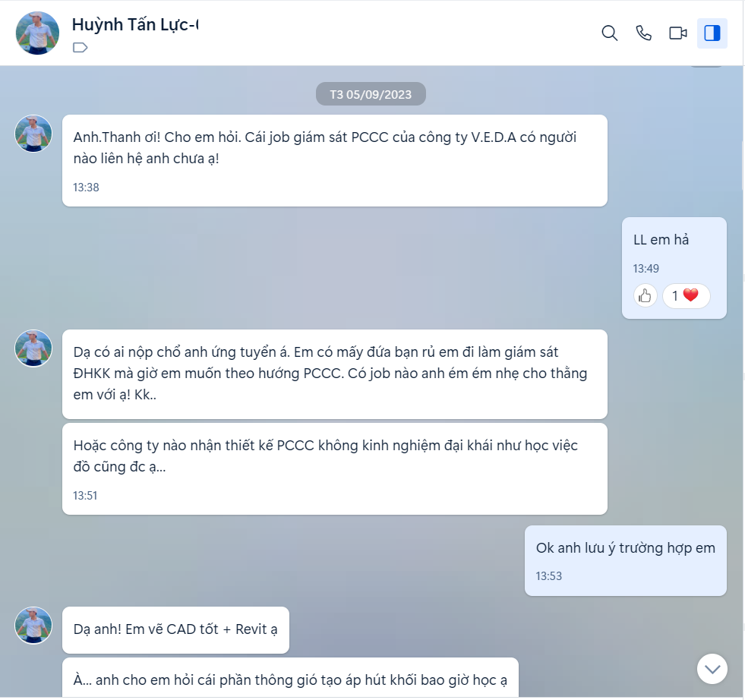
Task: Select the 'Anh.Thanh ơi! Cho em hỏi' message bubble
Action: [x=334, y=160]
